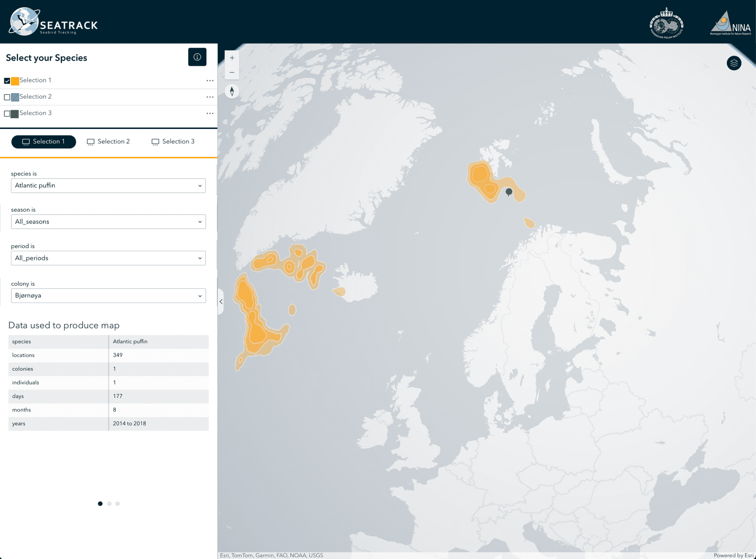Click the Bjørnøya colony marker pin
The height and width of the screenshot is (559, 756).
[509, 192]
